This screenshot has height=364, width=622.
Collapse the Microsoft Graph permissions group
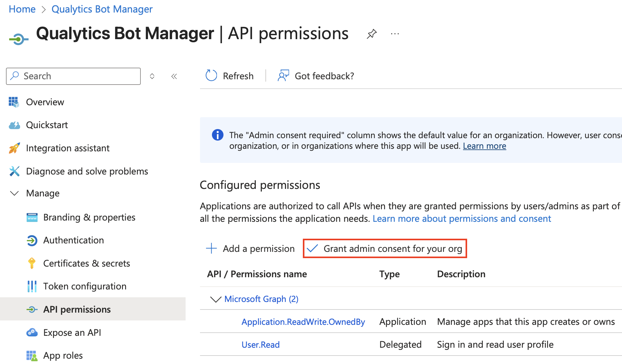215,299
